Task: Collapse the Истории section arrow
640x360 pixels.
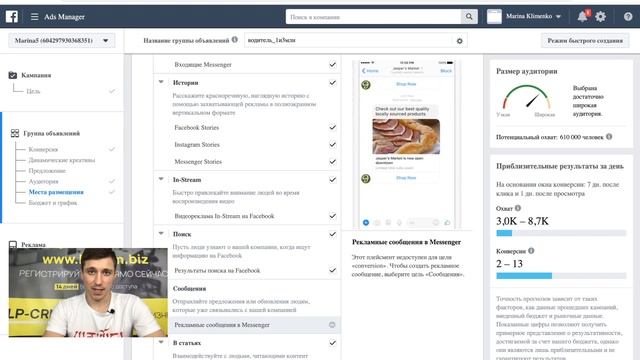Action: (x=161, y=82)
